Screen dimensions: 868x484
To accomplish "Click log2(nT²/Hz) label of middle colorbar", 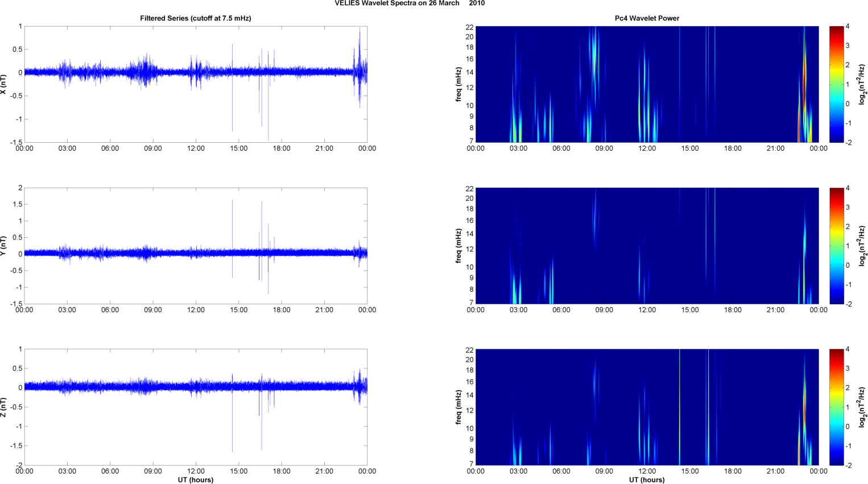I will coord(862,246).
